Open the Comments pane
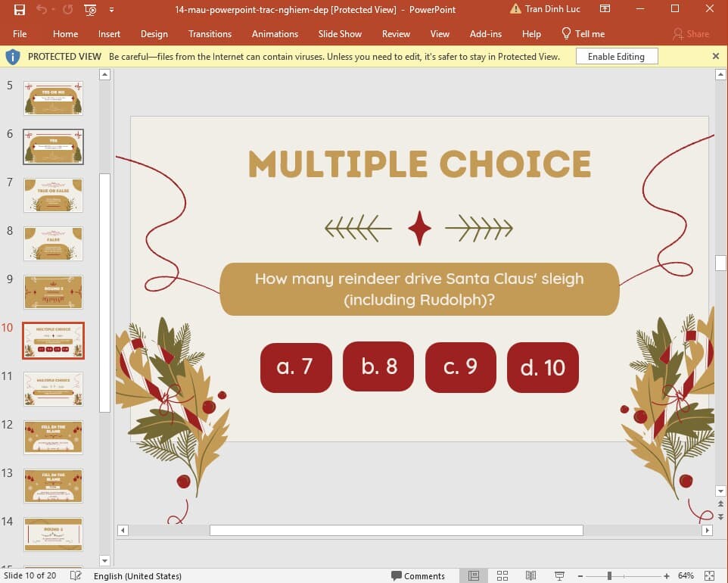The image size is (728, 583). pyautogui.click(x=418, y=575)
